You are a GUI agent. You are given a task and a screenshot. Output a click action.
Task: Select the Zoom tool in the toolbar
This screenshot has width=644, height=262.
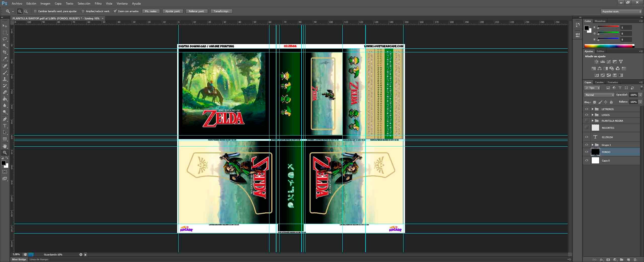tap(5, 153)
